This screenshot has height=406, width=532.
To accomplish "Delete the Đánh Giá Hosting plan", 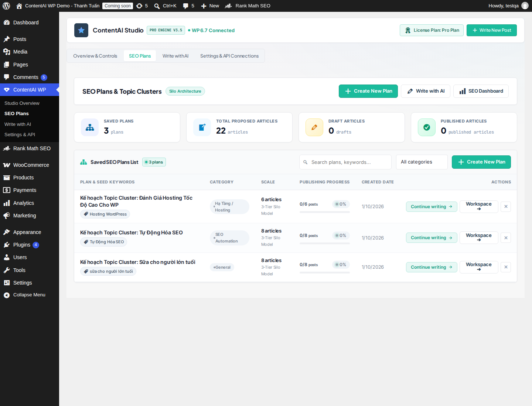I will point(506,207).
